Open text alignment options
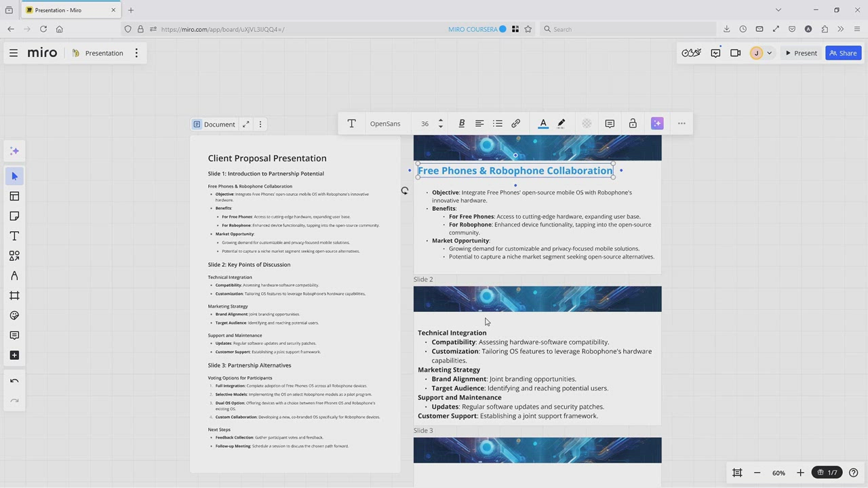Image resolution: width=868 pixels, height=488 pixels. pyautogui.click(x=479, y=123)
